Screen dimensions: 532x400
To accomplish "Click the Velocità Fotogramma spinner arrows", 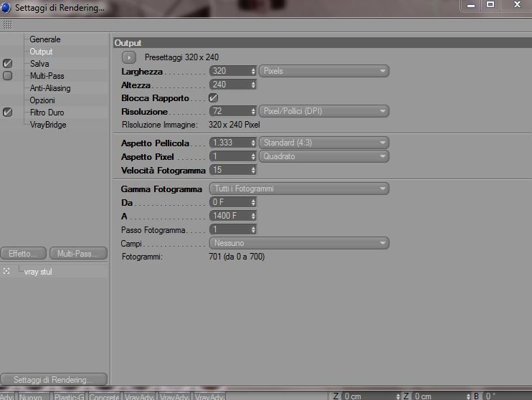I will 253,170.
